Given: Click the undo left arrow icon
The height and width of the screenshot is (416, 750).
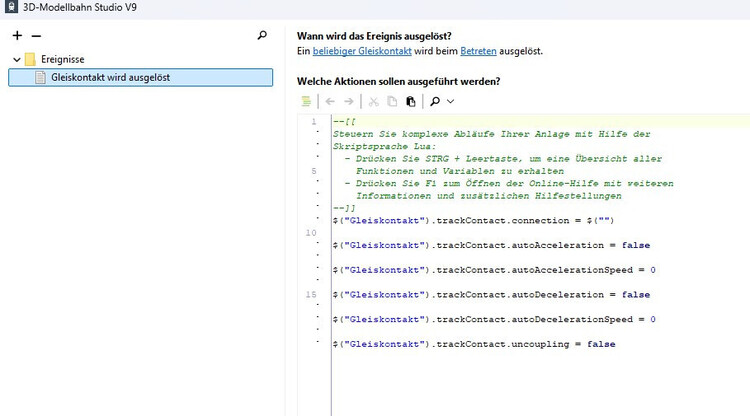Looking at the screenshot, I should pyautogui.click(x=330, y=101).
